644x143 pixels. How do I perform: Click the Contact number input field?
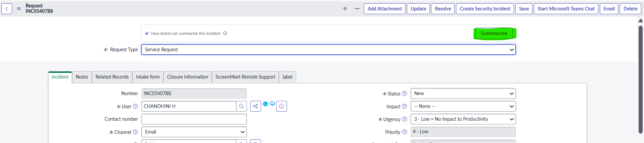click(194, 119)
